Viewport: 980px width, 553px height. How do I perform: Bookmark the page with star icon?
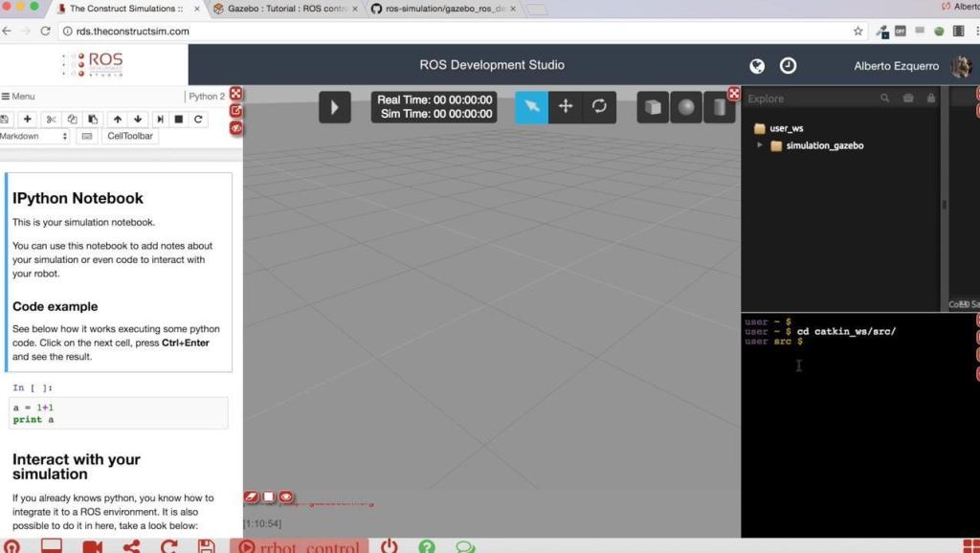(x=857, y=32)
